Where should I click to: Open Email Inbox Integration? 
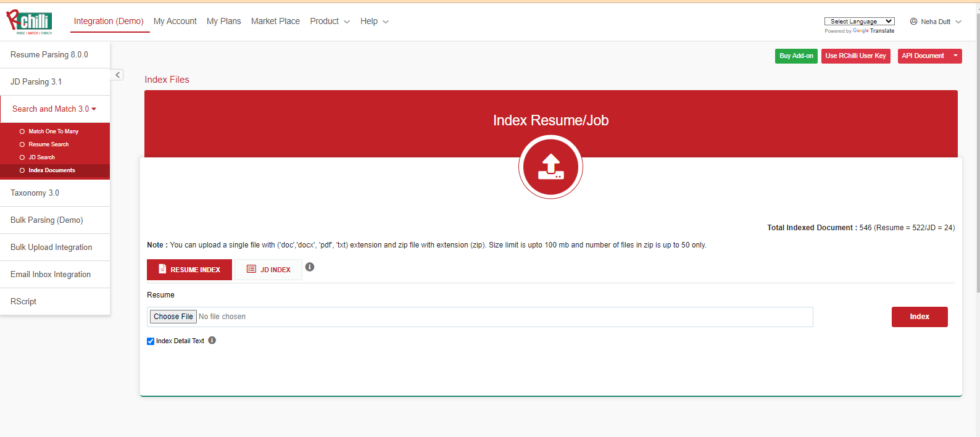55,274
